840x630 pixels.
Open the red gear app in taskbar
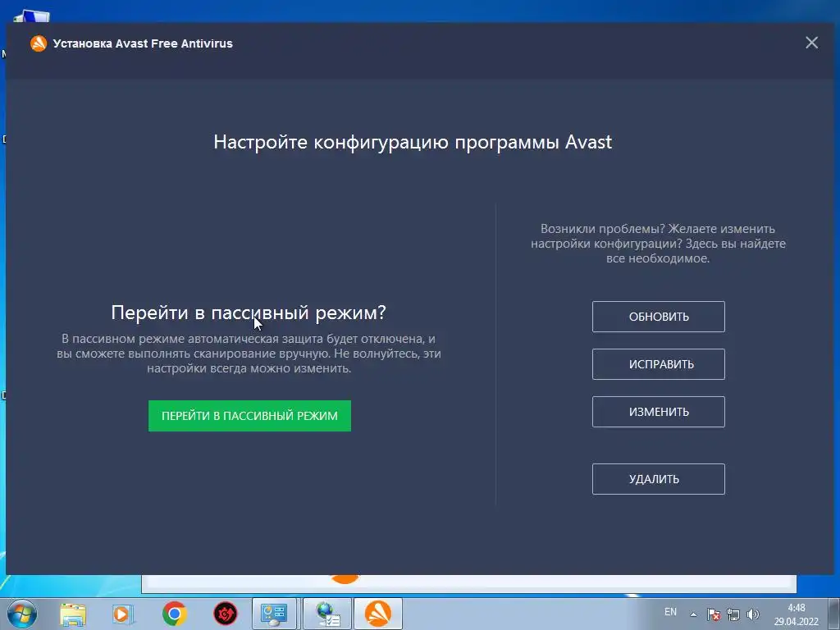225,614
